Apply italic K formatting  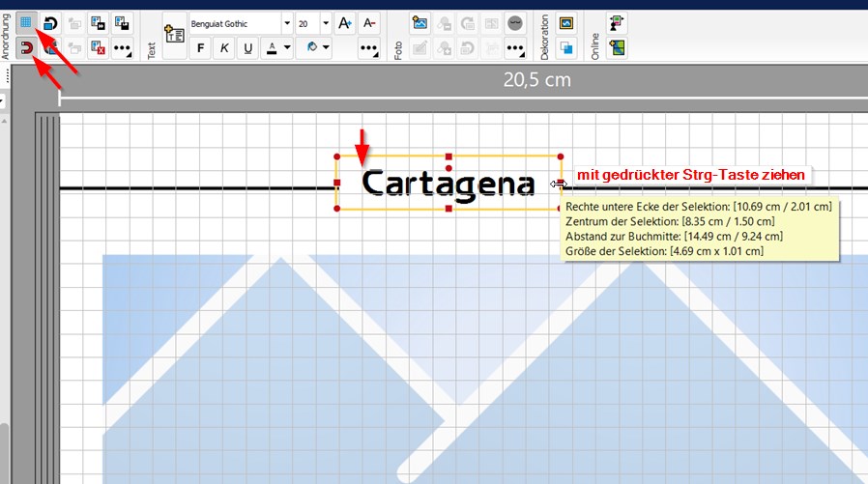[224, 47]
